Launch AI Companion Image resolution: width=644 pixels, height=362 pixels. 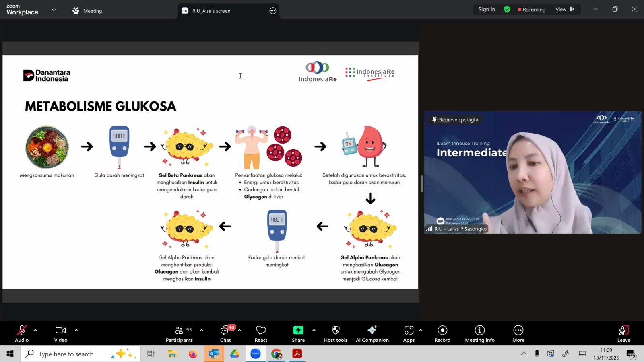coord(372,333)
